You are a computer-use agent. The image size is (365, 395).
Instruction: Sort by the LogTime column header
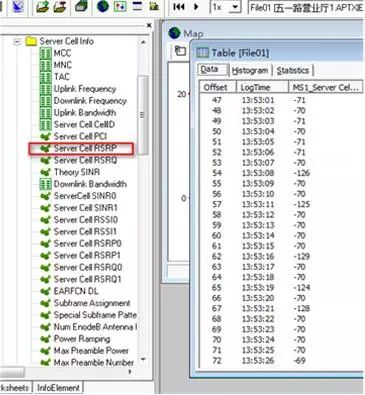(262, 87)
